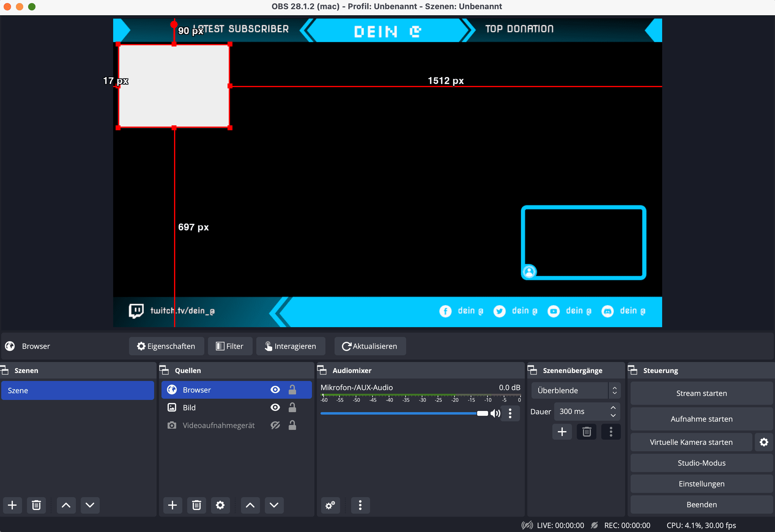775x532 pixels.
Task: Move scene up with arrow button
Action: click(66, 505)
